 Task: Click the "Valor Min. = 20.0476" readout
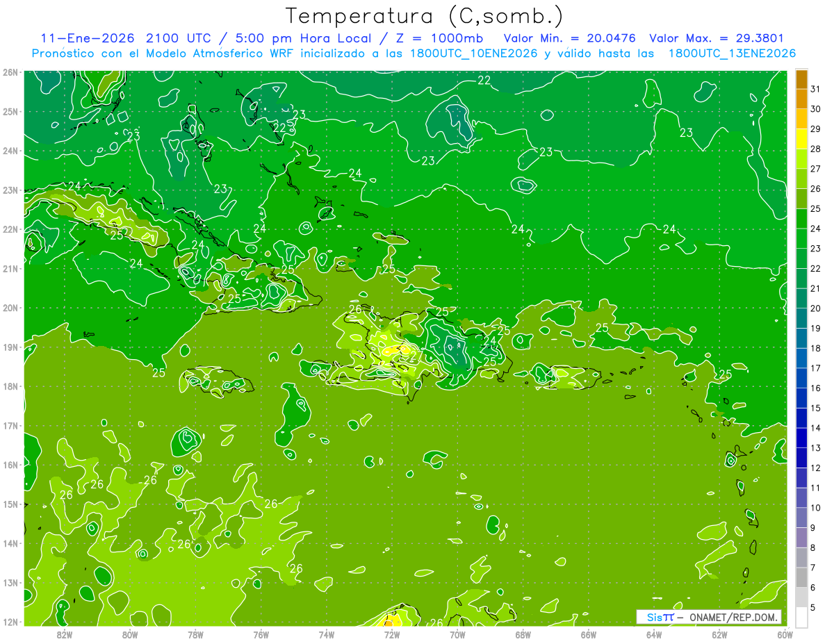point(570,38)
